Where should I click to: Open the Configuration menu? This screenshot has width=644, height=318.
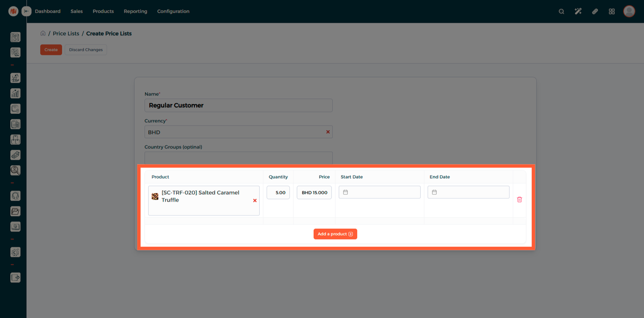point(173,11)
